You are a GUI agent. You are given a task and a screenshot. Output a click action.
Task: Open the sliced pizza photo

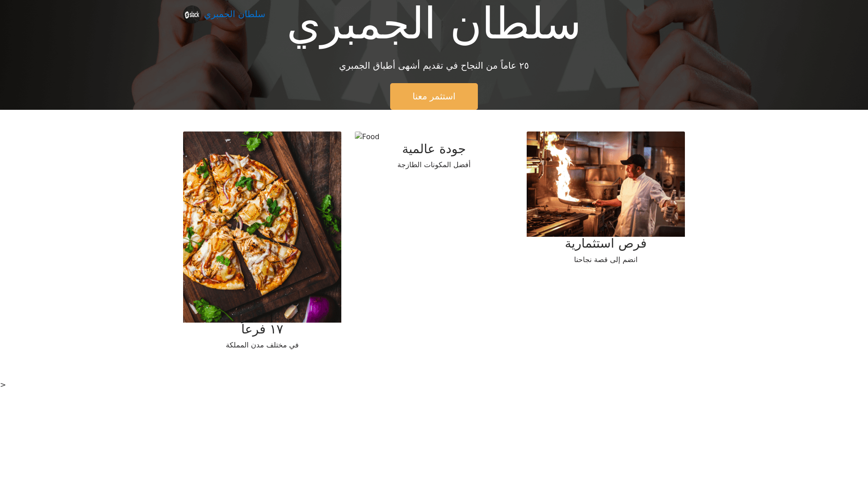click(x=262, y=227)
